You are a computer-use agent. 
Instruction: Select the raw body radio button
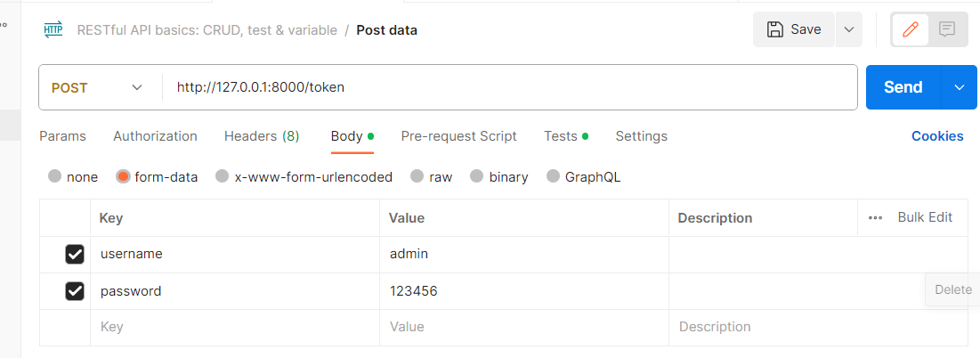click(417, 177)
